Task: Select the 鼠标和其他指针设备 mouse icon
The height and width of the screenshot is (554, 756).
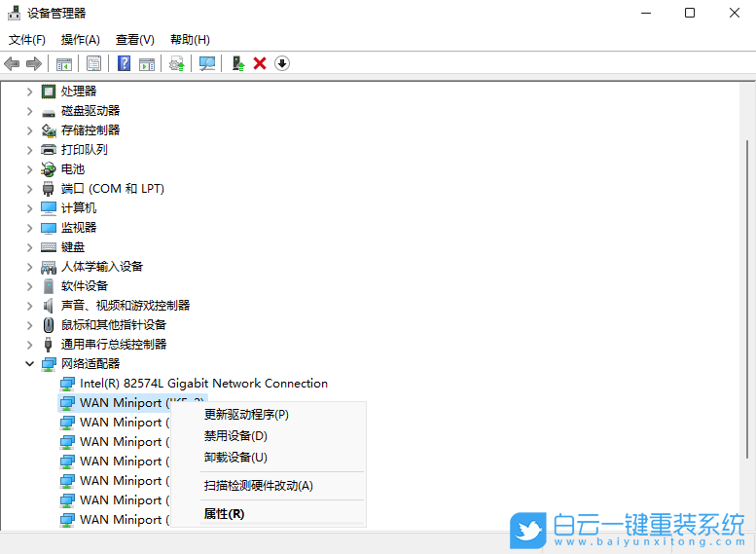Action: (x=49, y=325)
